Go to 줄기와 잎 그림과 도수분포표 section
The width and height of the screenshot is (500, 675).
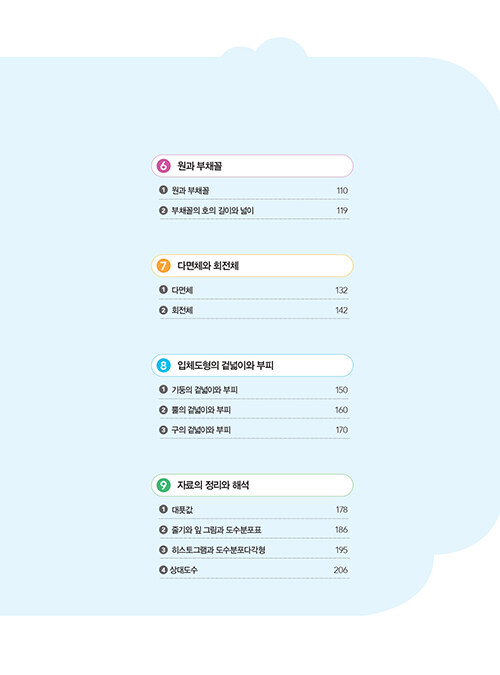[217, 529]
